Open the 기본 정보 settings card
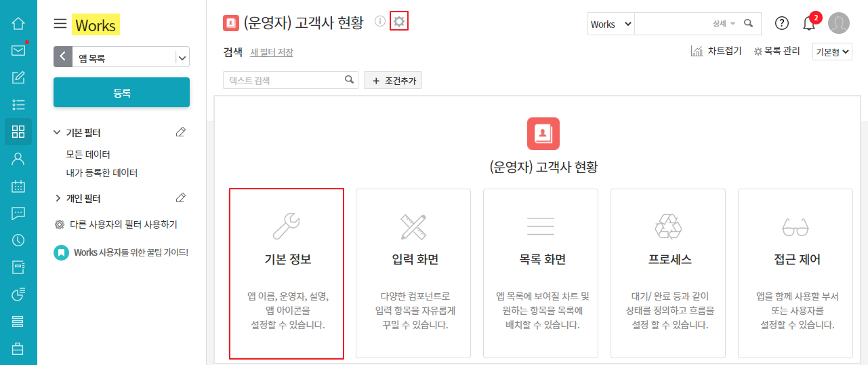Viewport: 868px width, 365px height. [287, 273]
